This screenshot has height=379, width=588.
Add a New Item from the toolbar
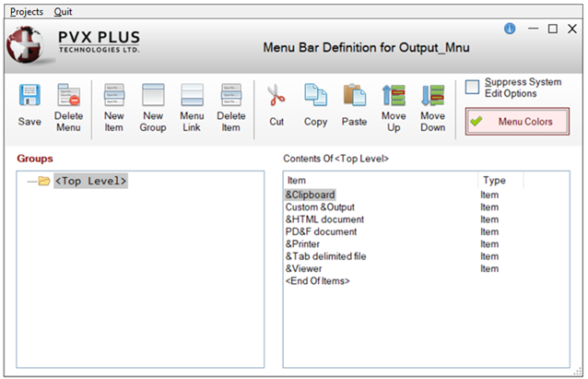coord(114,97)
